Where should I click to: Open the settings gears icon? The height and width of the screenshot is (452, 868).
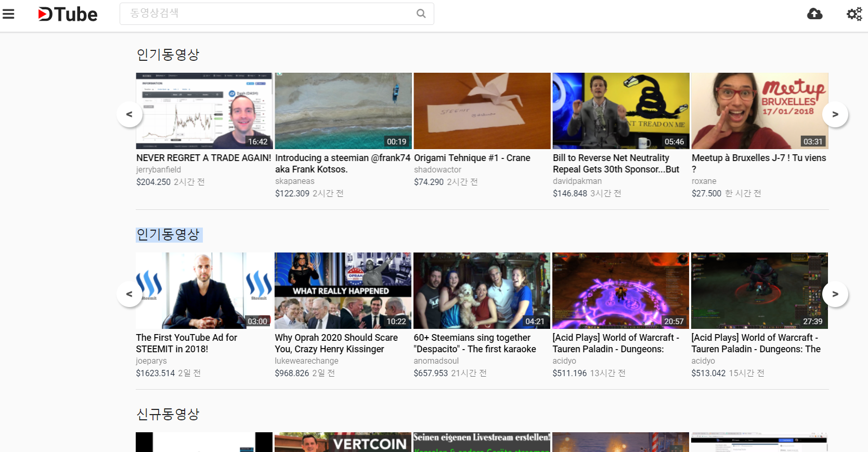tap(854, 14)
